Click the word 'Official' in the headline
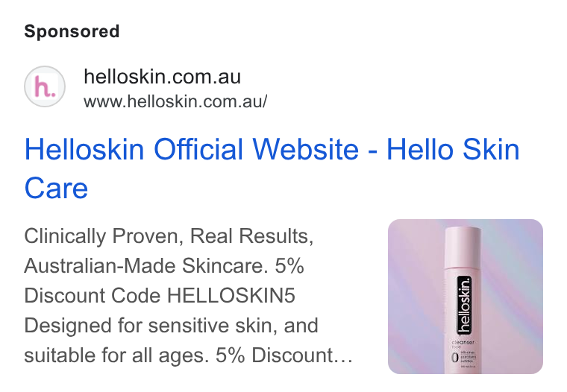This screenshot has height=392, width=567. pos(198,149)
